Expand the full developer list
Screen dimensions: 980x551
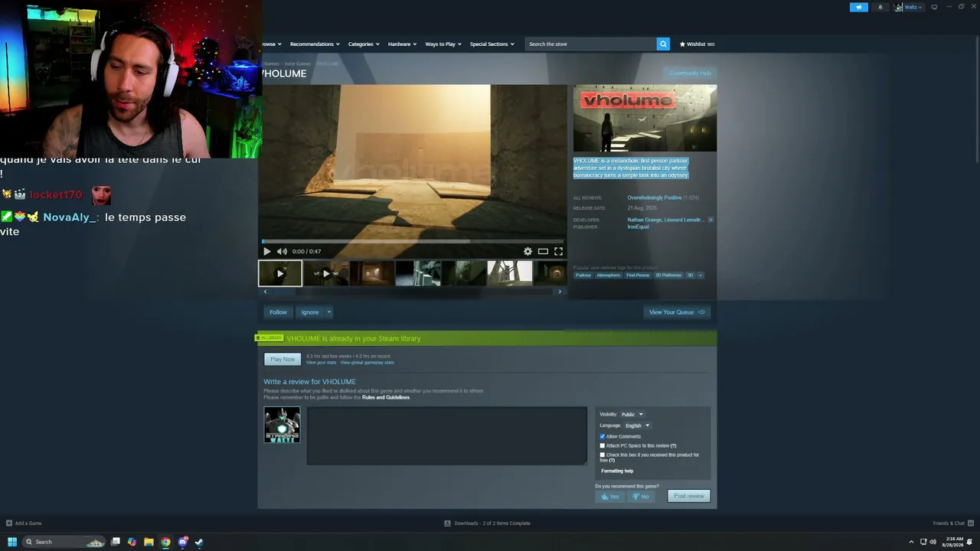pos(710,220)
